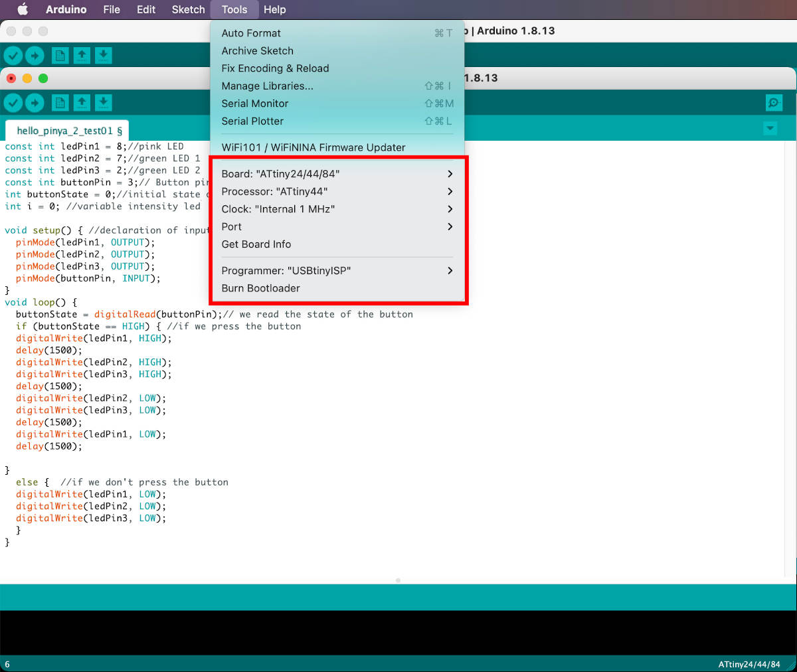Click Verify in the background Arduino window
This screenshot has height=672, width=797.
(x=13, y=55)
